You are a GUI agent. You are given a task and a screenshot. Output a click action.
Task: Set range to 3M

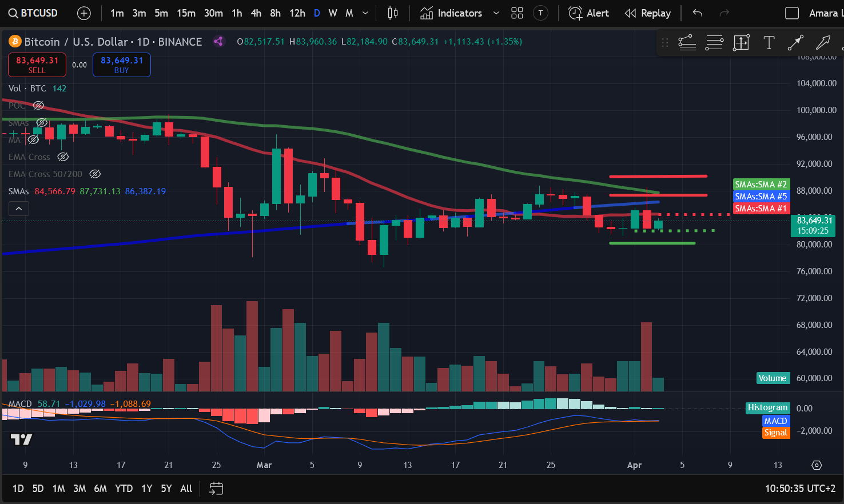pos(79,489)
